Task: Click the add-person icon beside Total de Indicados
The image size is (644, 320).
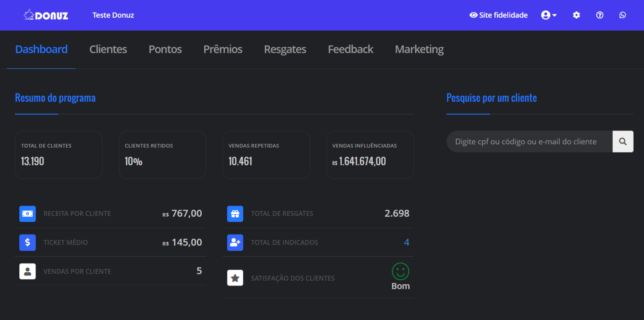Action: pyautogui.click(x=235, y=242)
